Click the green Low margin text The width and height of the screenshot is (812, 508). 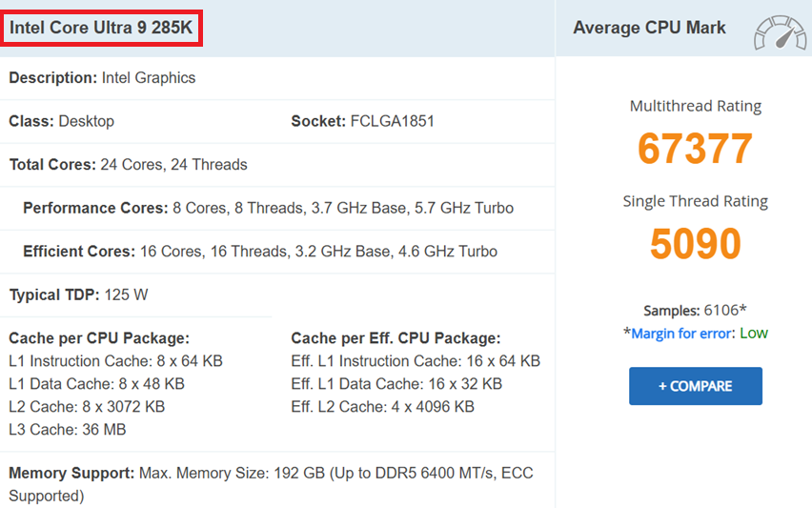click(x=754, y=333)
